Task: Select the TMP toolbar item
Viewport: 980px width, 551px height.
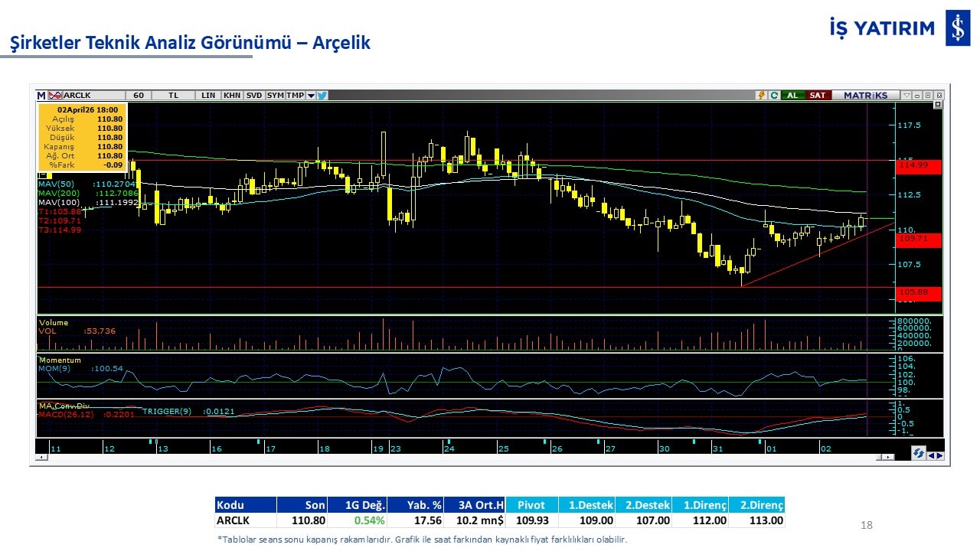Action: pyautogui.click(x=296, y=96)
